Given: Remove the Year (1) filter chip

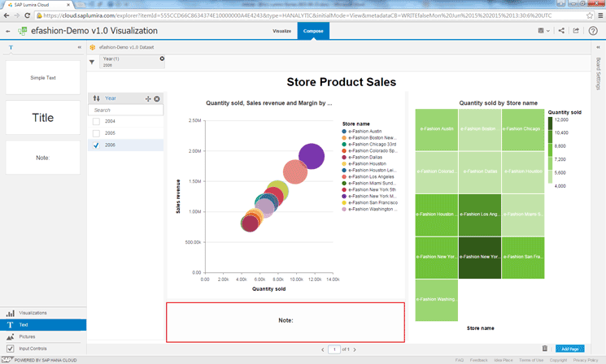Looking at the screenshot, I should [162, 58].
